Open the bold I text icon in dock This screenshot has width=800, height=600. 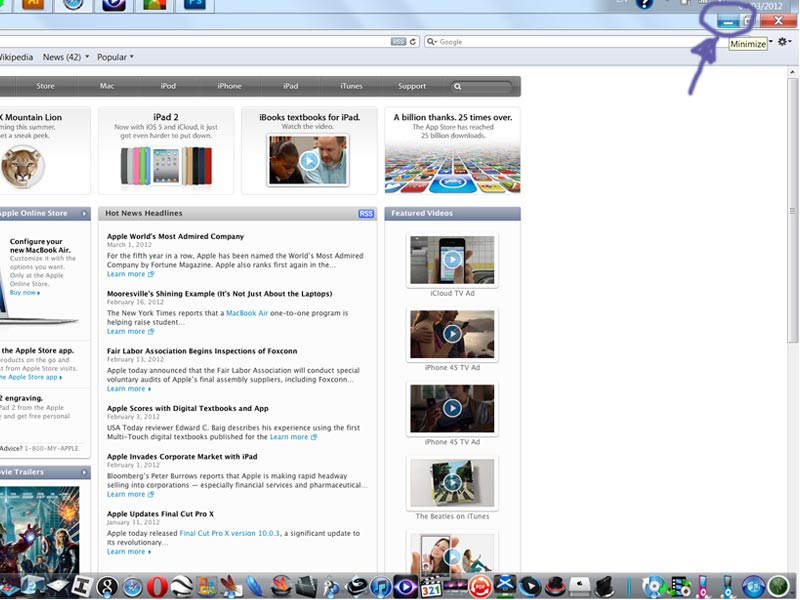[x=82, y=586]
